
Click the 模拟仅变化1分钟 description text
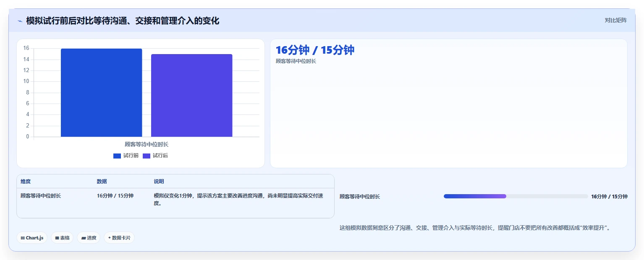click(x=238, y=200)
